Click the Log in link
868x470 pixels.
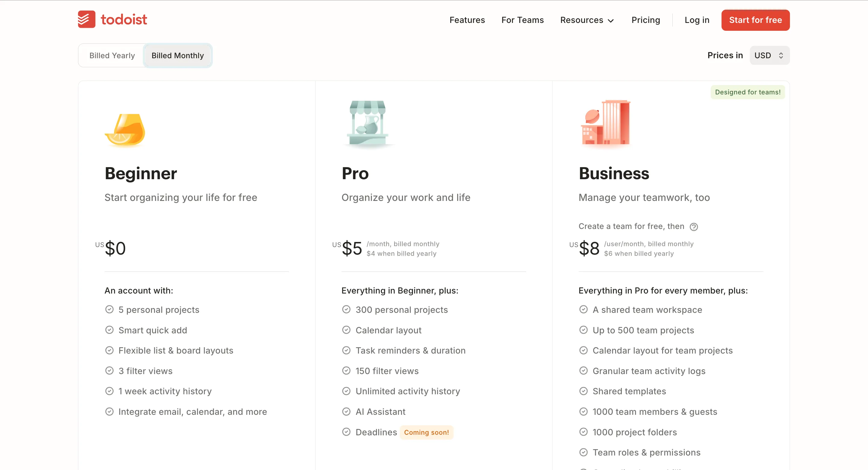(697, 20)
